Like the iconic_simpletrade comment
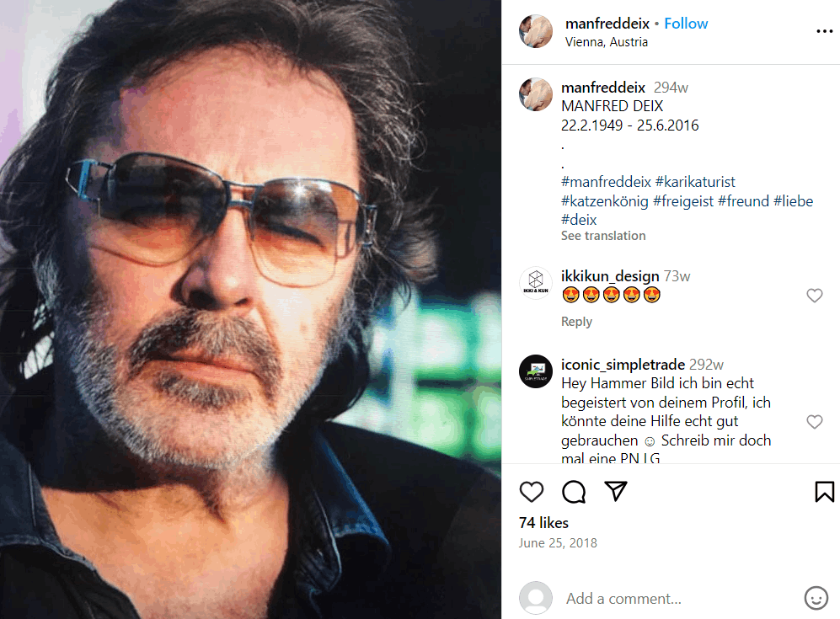 tap(814, 422)
